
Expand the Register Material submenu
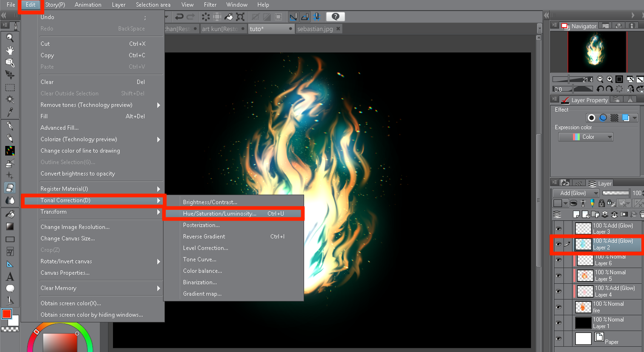[x=159, y=189]
